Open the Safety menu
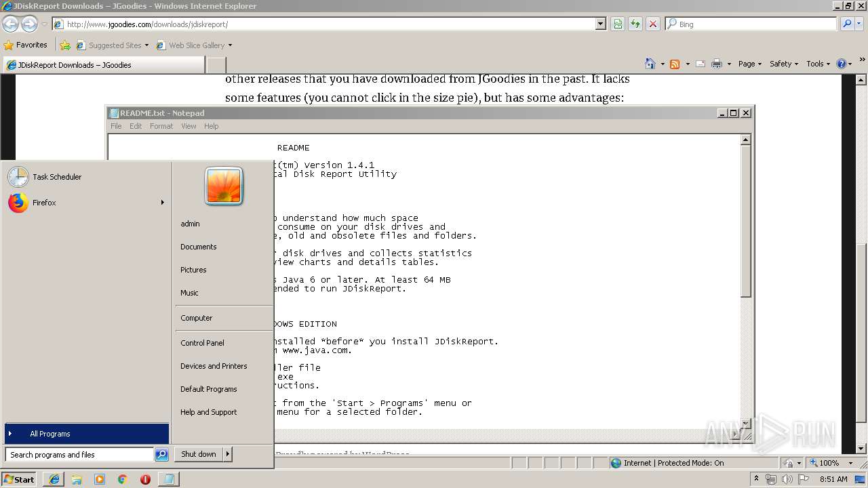Screen dimensions: 868x488 click(784, 64)
